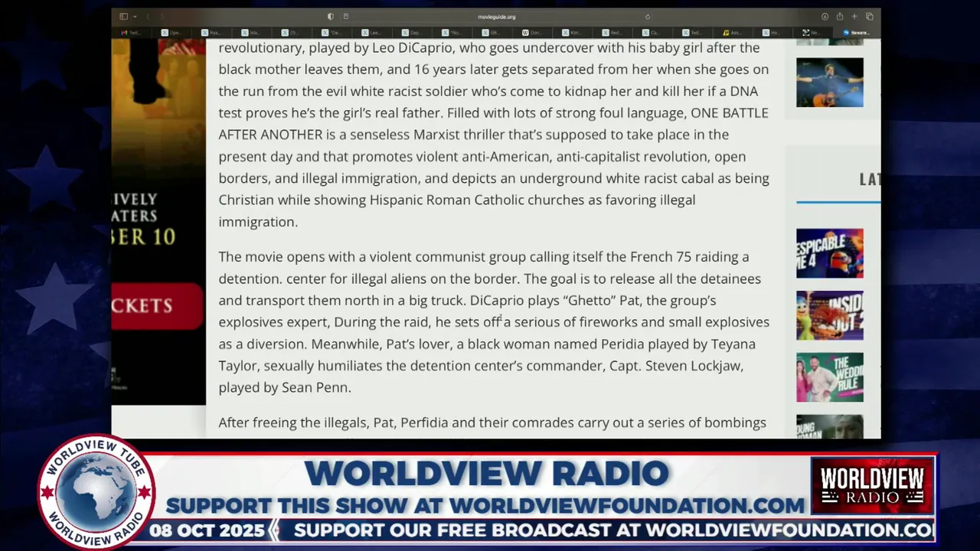Switch to the 'Ted...' tab
The width and height of the screenshot is (980, 551).
click(691, 33)
